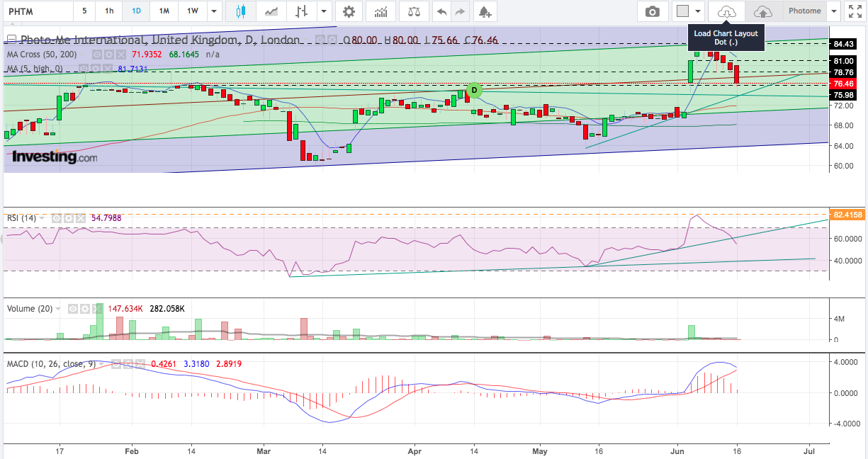Viewport: 868px width, 459px height.
Task: Hide the Volume (20) indicator with the eye icon
Action: [74, 309]
